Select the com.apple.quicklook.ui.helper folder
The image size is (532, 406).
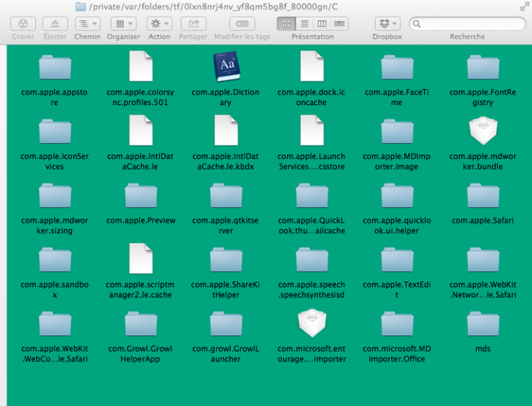(x=397, y=196)
